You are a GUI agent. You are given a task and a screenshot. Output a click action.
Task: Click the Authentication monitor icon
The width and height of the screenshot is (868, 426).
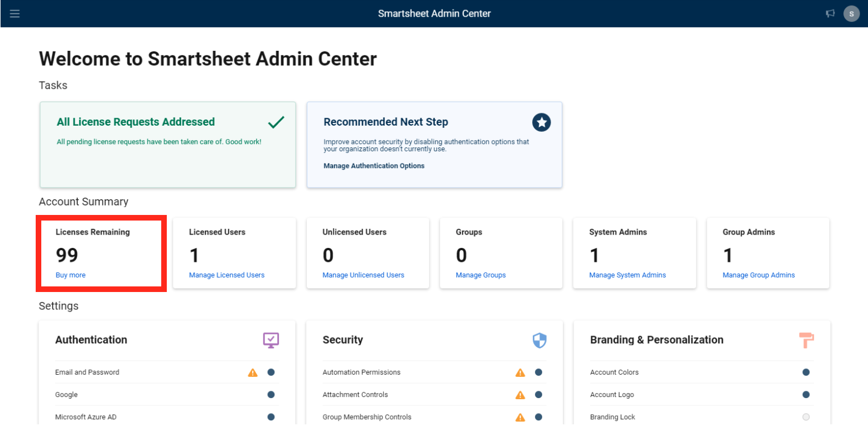pos(271,340)
